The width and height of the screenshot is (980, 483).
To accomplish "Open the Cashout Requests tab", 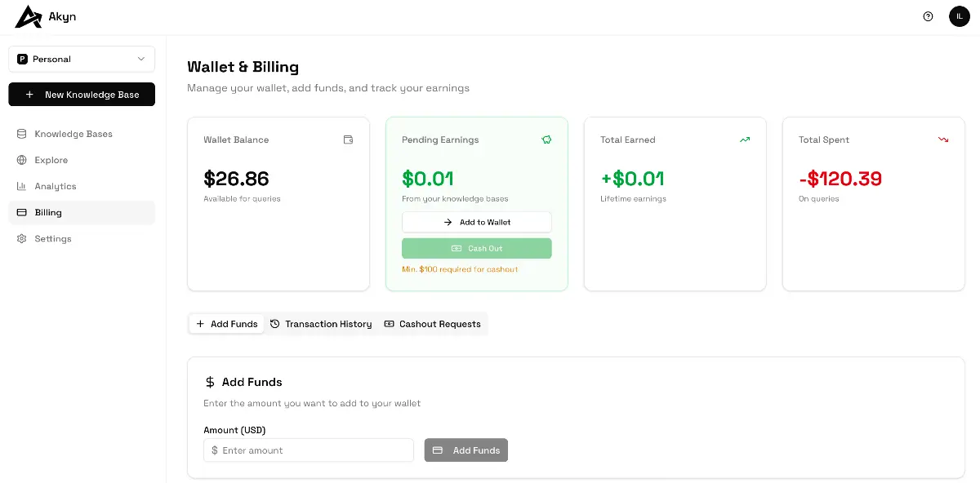I will click(433, 324).
